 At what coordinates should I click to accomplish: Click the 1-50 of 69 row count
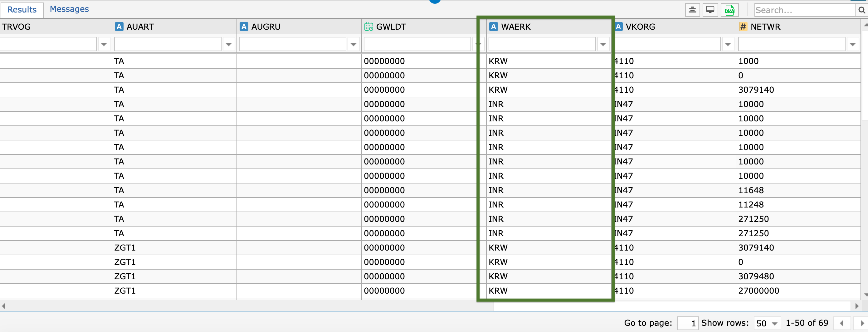(x=807, y=323)
